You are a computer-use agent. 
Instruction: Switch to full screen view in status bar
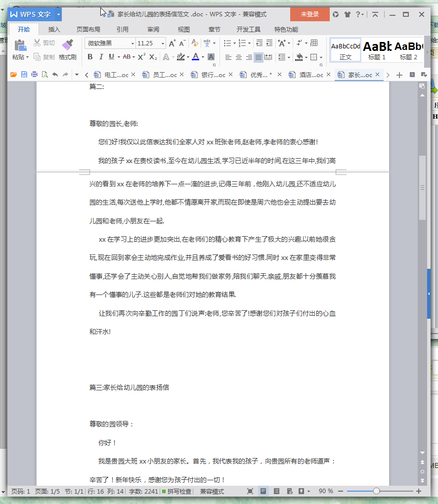pos(250,491)
